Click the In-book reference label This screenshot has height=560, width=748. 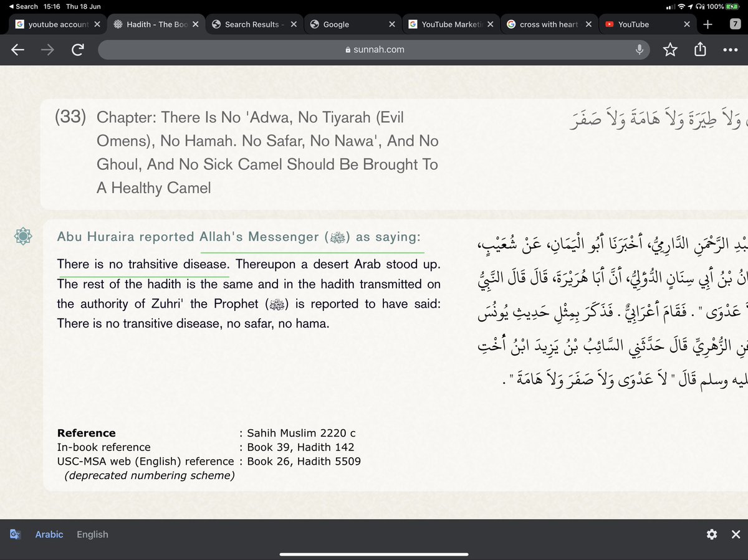click(103, 447)
